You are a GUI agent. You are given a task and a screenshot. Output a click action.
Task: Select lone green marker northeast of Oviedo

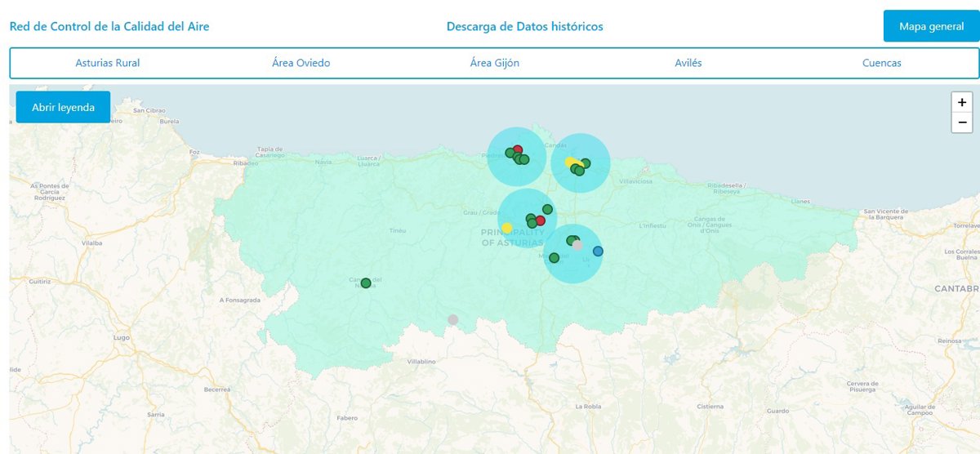pos(547,209)
